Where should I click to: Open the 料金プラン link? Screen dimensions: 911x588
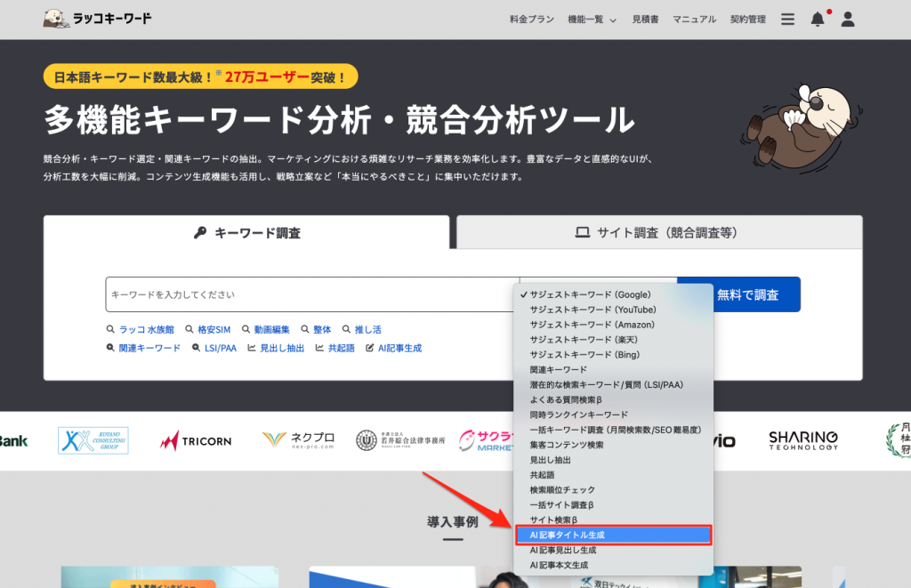[x=532, y=19]
